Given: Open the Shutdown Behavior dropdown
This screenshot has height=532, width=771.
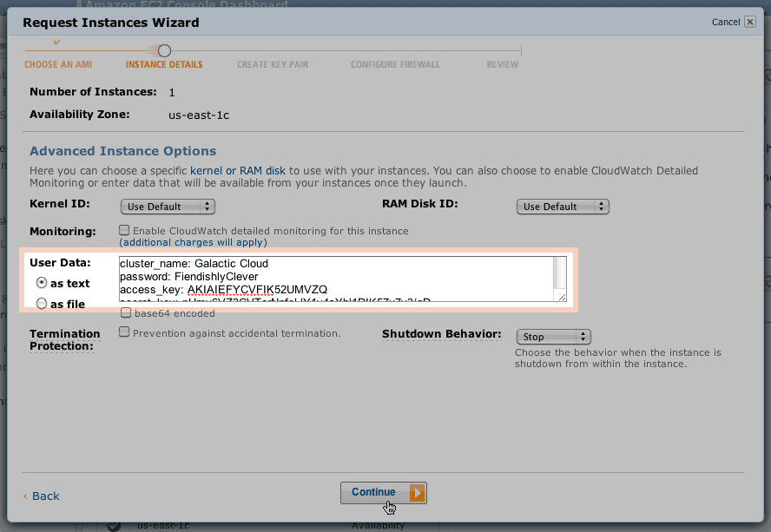Looking at the screenshot, I should [x=553, y=337].
